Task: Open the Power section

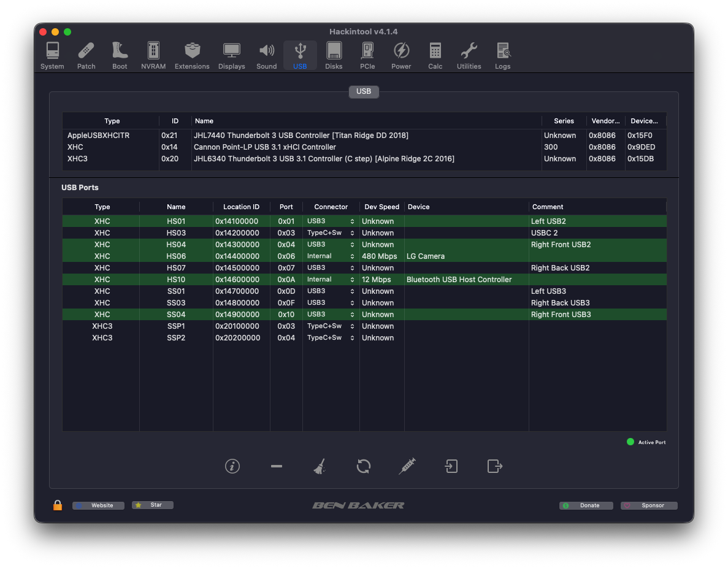Action: [x=400, y=56]
